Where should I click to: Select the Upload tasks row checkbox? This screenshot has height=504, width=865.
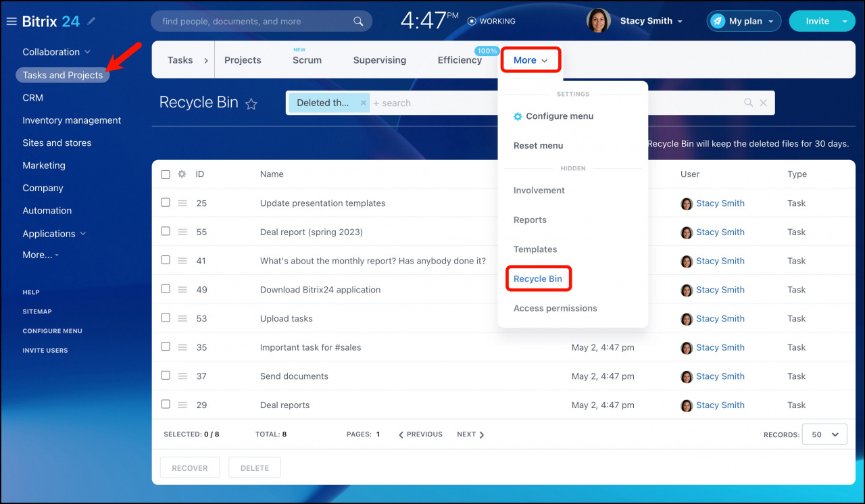166,318
